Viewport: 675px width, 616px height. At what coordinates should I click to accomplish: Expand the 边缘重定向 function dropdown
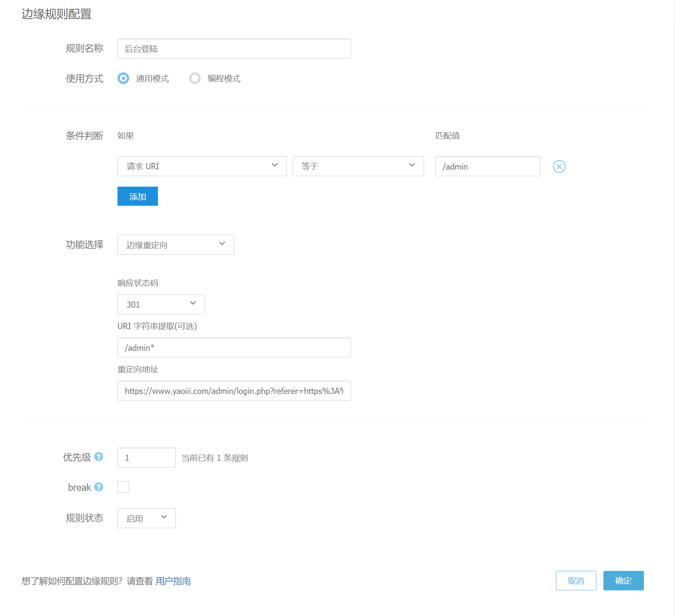click(175, 245)
